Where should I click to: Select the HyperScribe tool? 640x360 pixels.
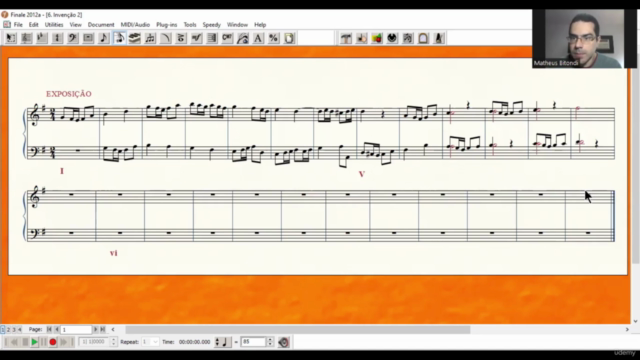pos(134,38)
